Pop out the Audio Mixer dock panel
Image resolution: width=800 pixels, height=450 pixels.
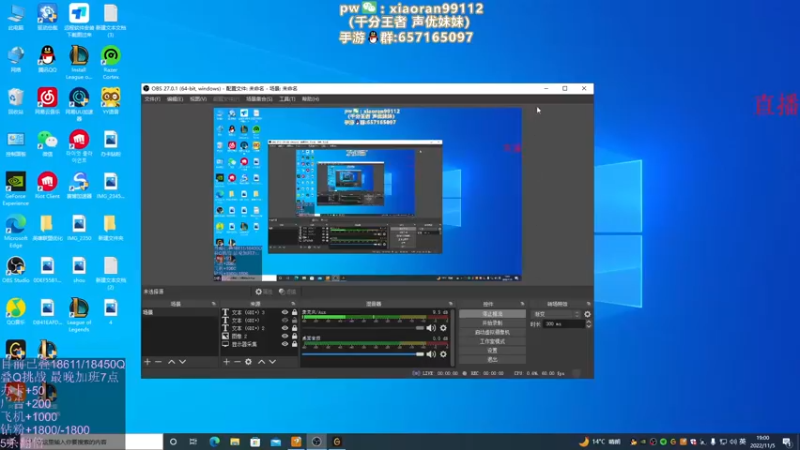[451, 304]
